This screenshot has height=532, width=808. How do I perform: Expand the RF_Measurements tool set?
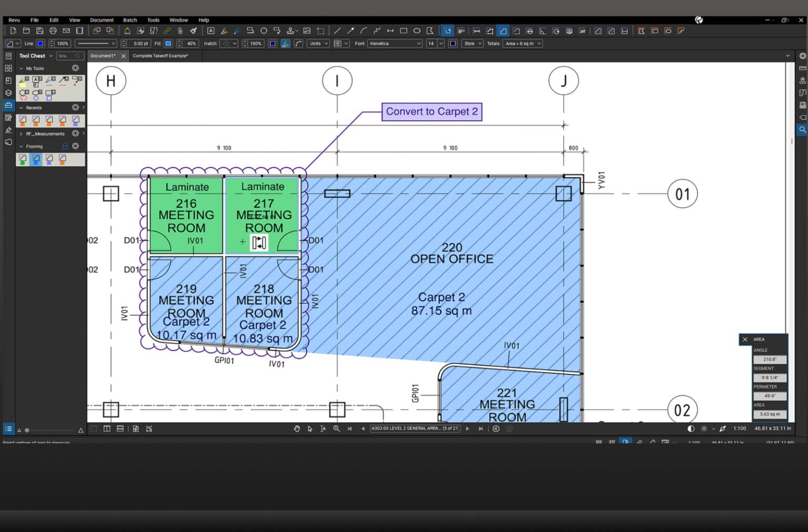click(21, 134)
